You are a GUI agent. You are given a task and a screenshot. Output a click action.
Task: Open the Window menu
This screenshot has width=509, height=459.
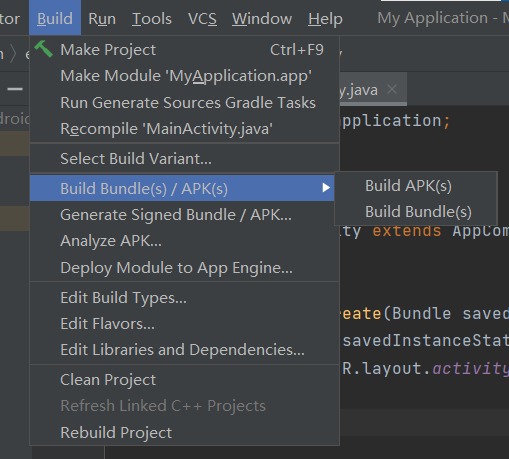(262, 18)
